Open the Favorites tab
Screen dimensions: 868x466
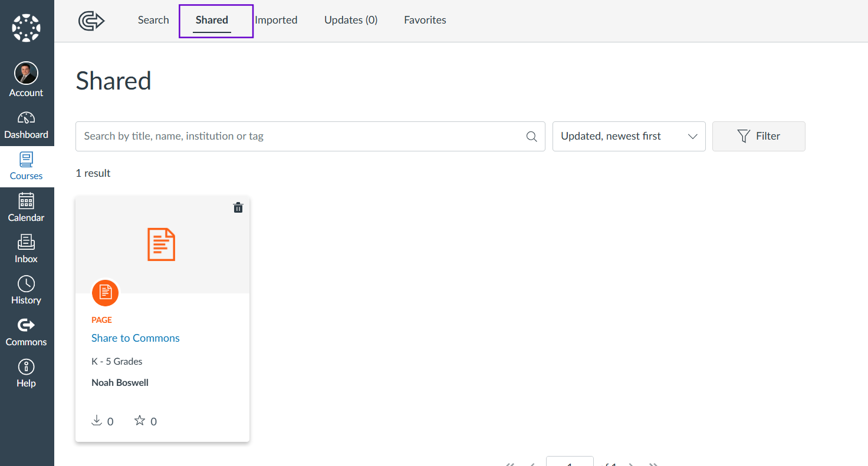[x=425, y=20]
